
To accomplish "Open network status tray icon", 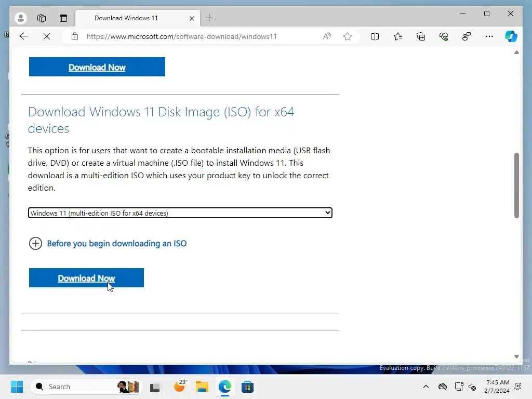I will coord(459,387).
